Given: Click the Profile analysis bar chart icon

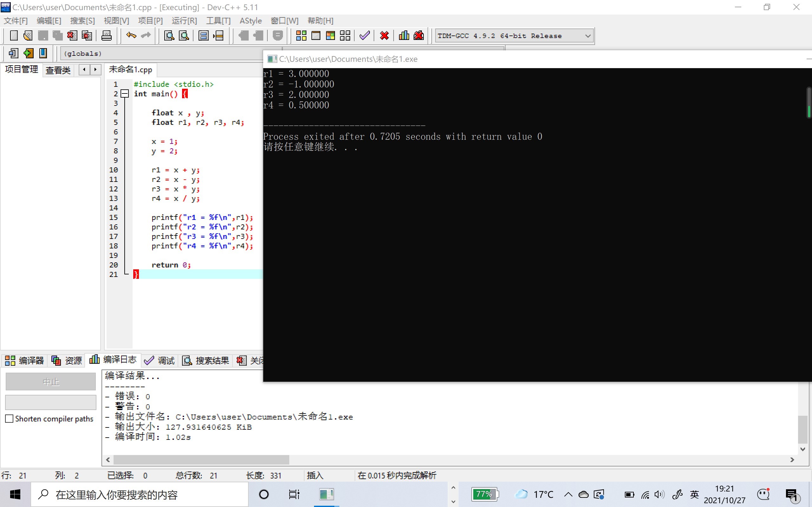Looking at the screenshot, I should coord(404,35).
